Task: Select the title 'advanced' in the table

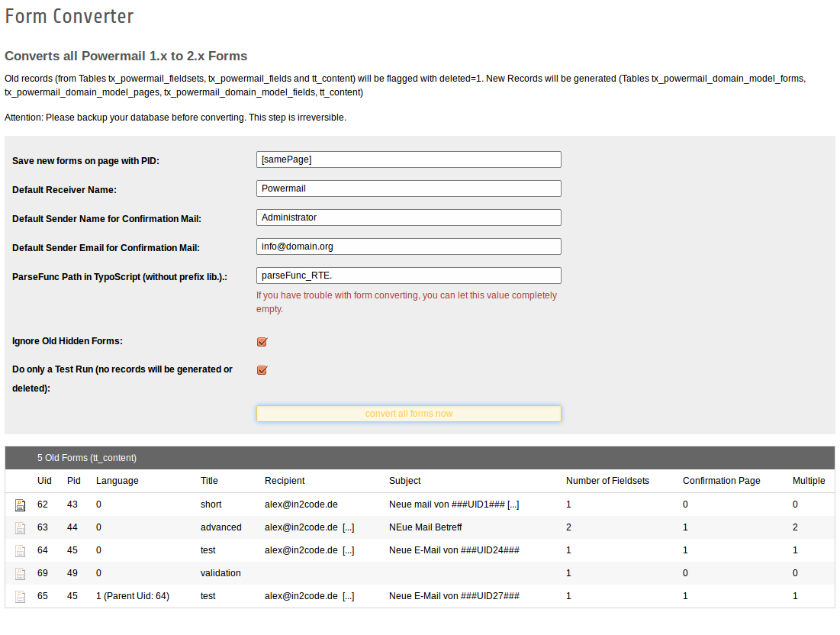Action: click(221, 527)
